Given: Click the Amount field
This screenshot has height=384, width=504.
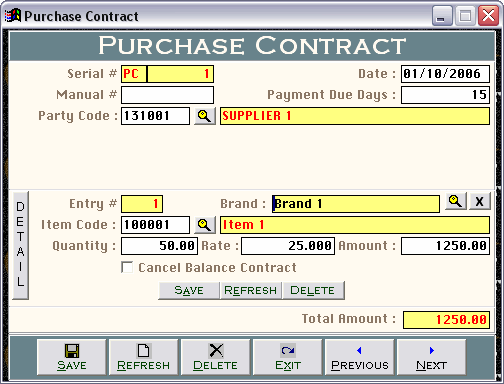Looking at the screenshot, I should (445, 246).
